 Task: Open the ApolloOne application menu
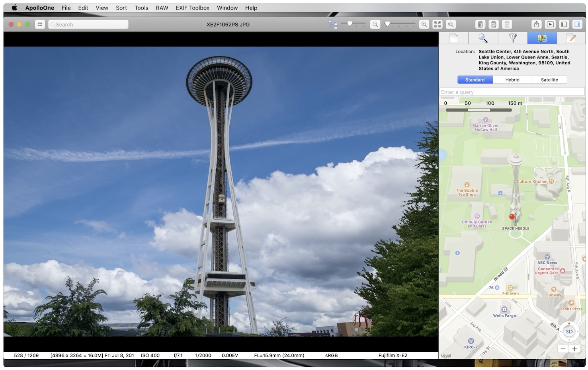[40, 8]
